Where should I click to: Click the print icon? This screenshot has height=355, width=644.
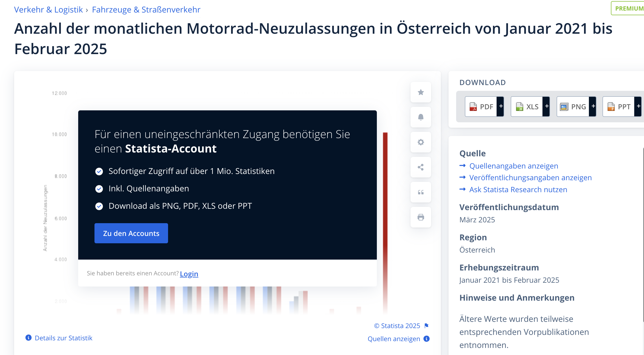421,217
